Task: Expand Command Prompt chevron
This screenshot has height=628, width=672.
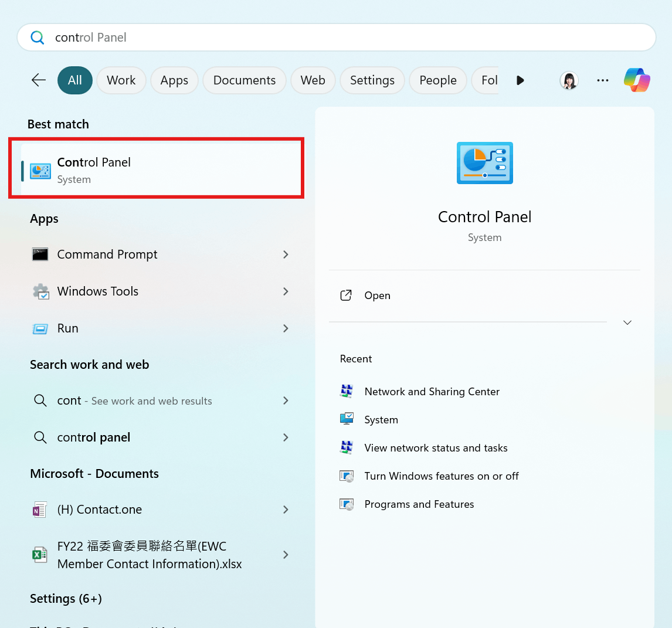Action: tap(286, 254)
